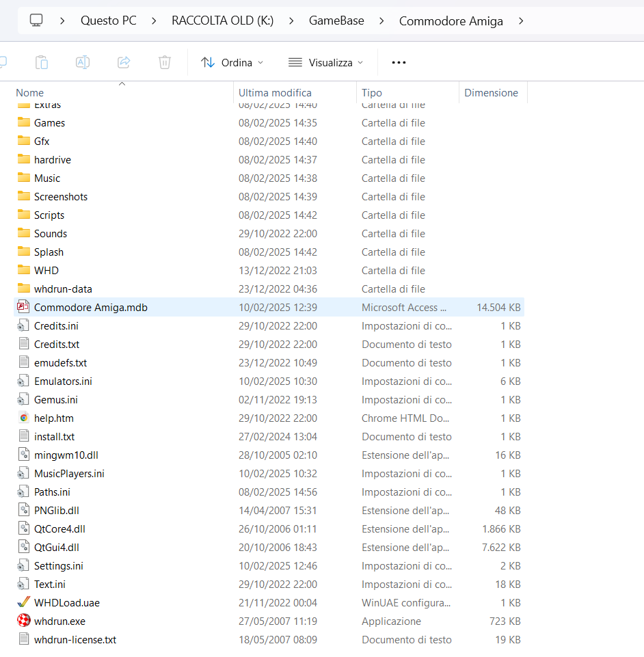Click the red ball icon of whdrun.exe
The width and height of the screenshot is (644, 657).
click(x=24, y=621)
